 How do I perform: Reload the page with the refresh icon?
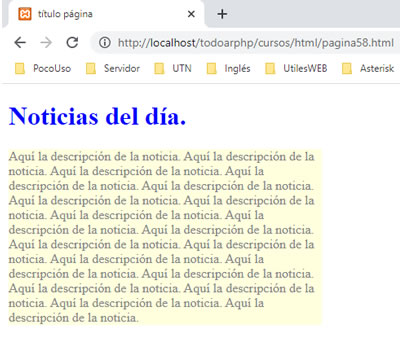tap(72, 43)
